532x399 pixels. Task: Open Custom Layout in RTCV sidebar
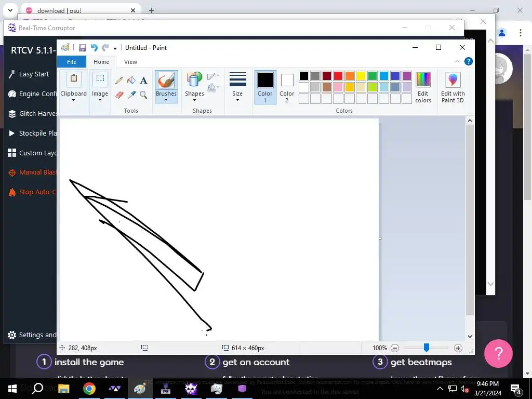[x=32, y=153]
